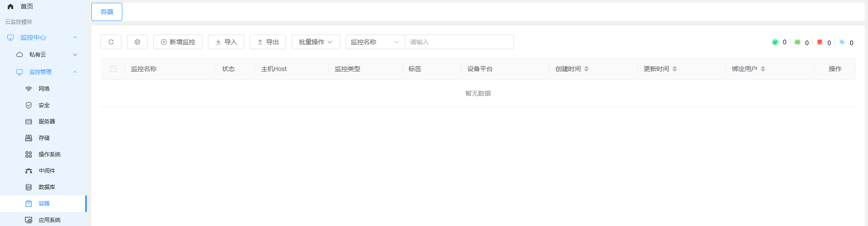Open the 监控名称 search field selector
This screenshot has width=868, height=226.
[375, 42]
